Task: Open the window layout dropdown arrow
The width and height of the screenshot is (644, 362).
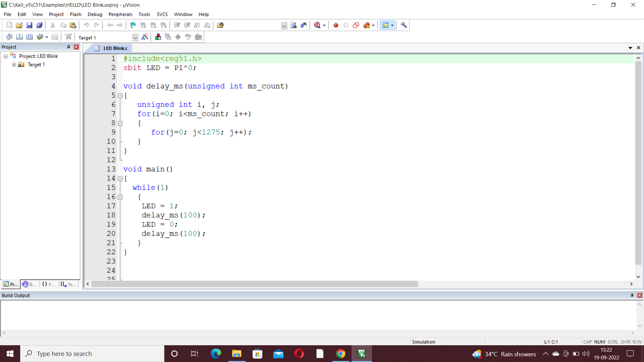Action: point(392,25)
